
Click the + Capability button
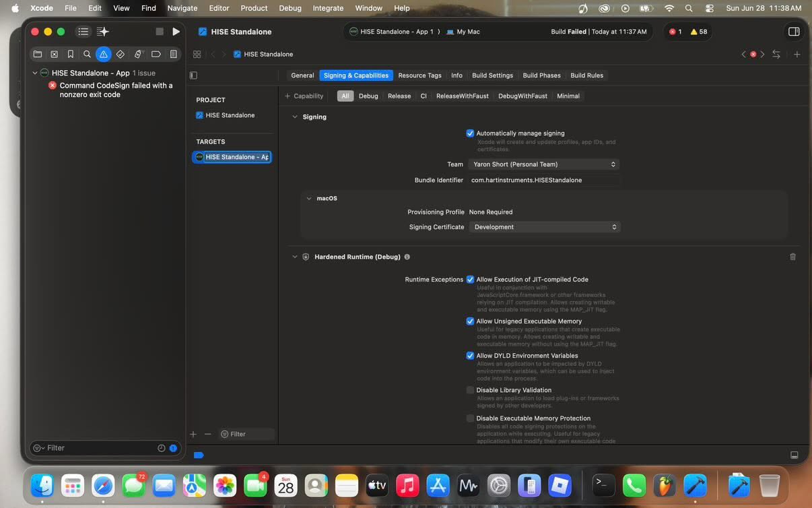click(x=304, y=96)
